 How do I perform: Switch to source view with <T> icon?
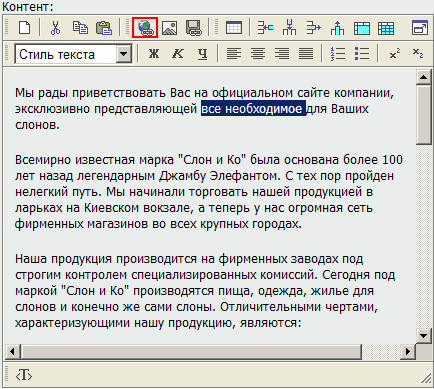pos(24,376)
